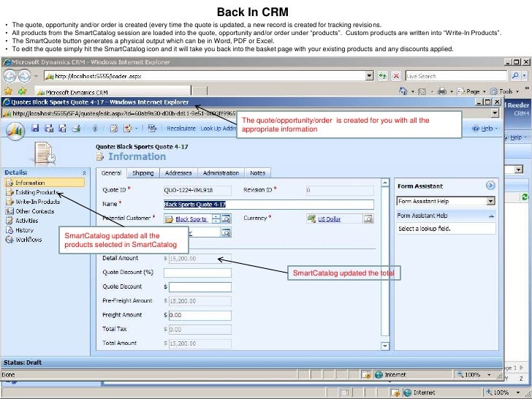
Task: Open the Black Sports customer link
Action: [x=191, y=219]
